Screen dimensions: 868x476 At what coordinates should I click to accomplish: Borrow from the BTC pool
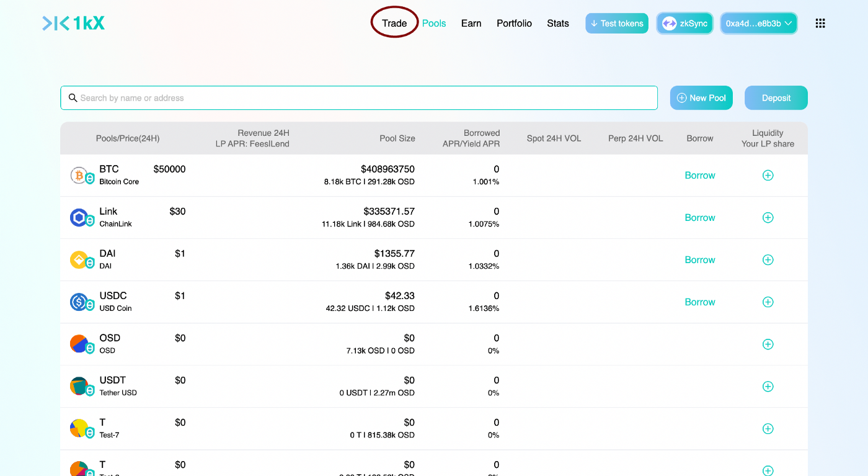tap(700, 176)
